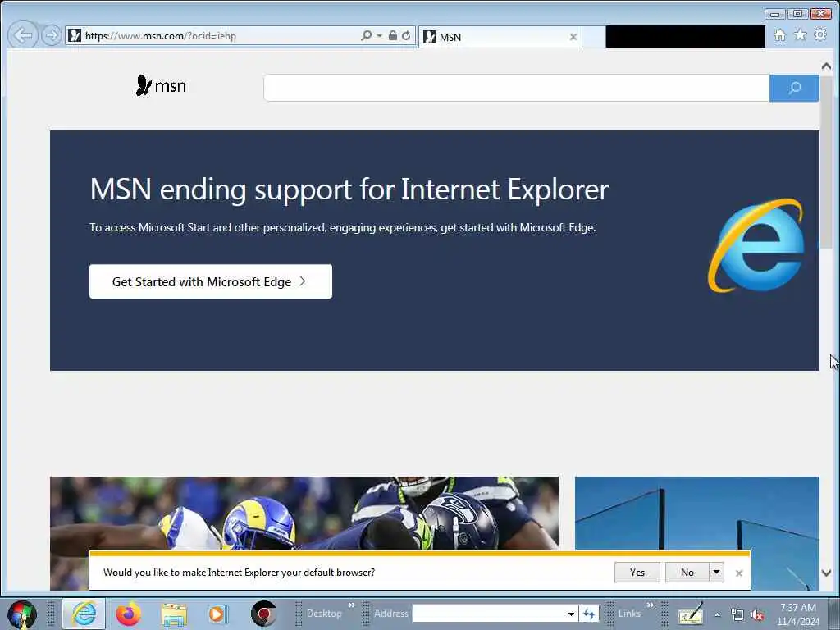Click the Show Desktop strip after clock
Screen dimensions: 840x630
coord(834,614)
